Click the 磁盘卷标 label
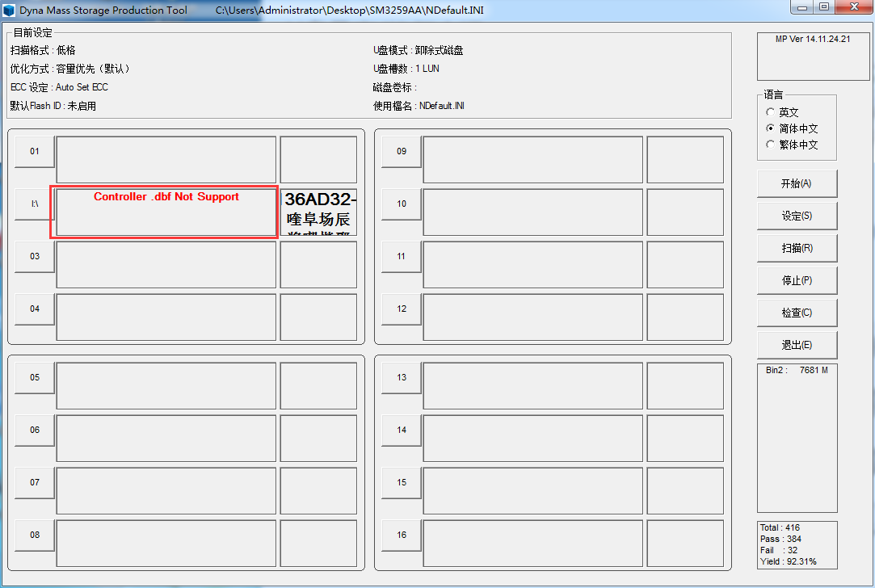Image resolution: width=875 pixels, height=588 pixels. pyautogui.click(x=394, y=87)
